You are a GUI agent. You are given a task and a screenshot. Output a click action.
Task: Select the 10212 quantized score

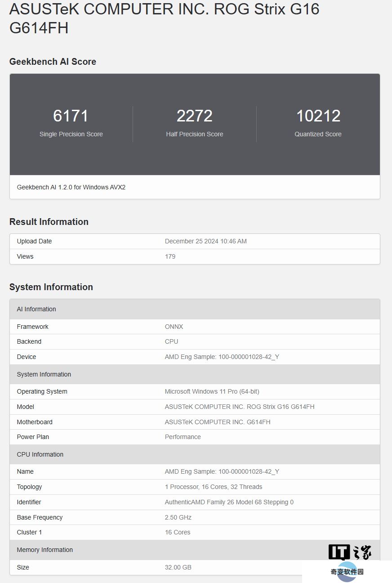318,116
